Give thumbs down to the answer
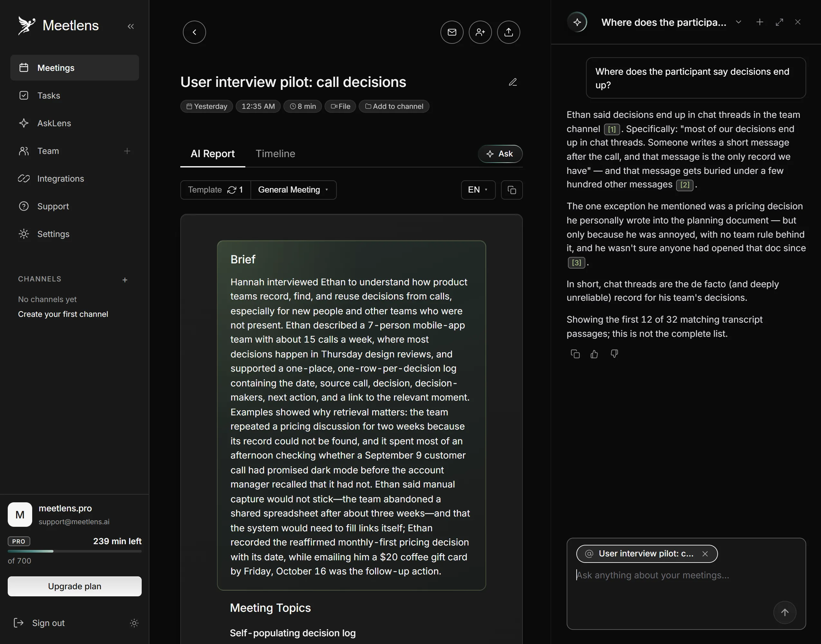Viewport: 821px width, 644px height. (614, 354)
